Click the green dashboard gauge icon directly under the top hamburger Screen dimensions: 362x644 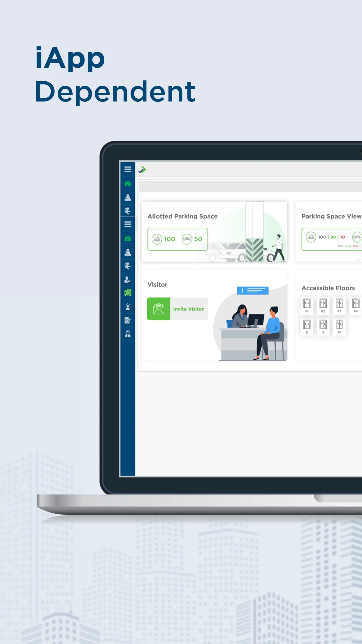pos(128,183)
